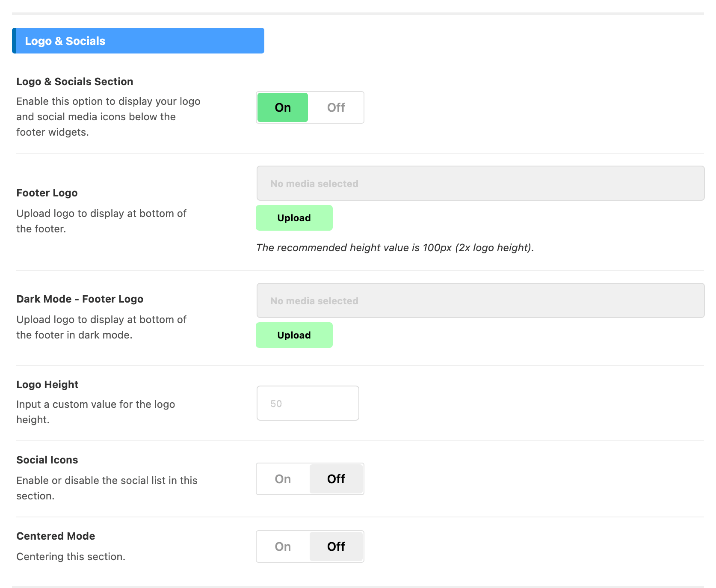This screenshot has width=716, height=588.
Task: Click the "Logo & Socials Section" heading text
Action: pyautogui.click(x=75, y=81)
